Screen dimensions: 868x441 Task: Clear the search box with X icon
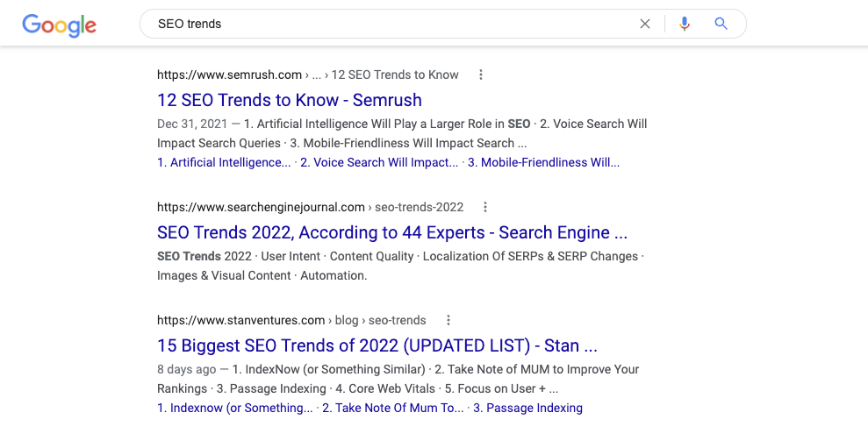(x=645, y=24)
